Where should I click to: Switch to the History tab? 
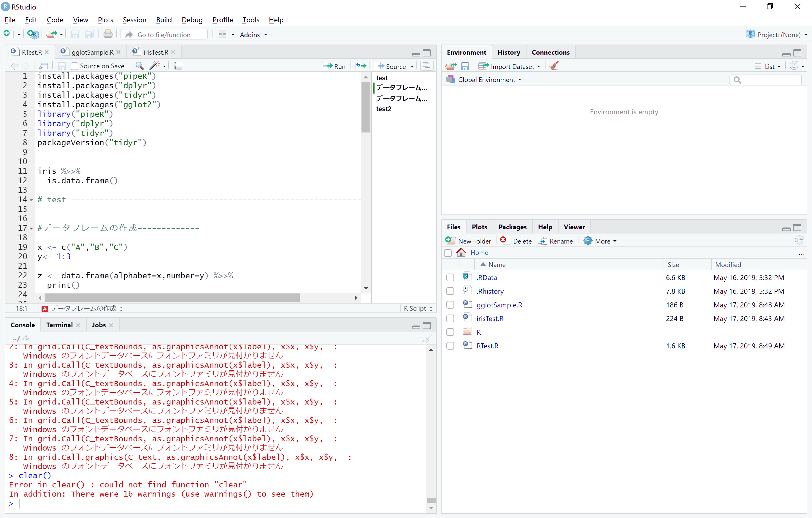(508, 52)
